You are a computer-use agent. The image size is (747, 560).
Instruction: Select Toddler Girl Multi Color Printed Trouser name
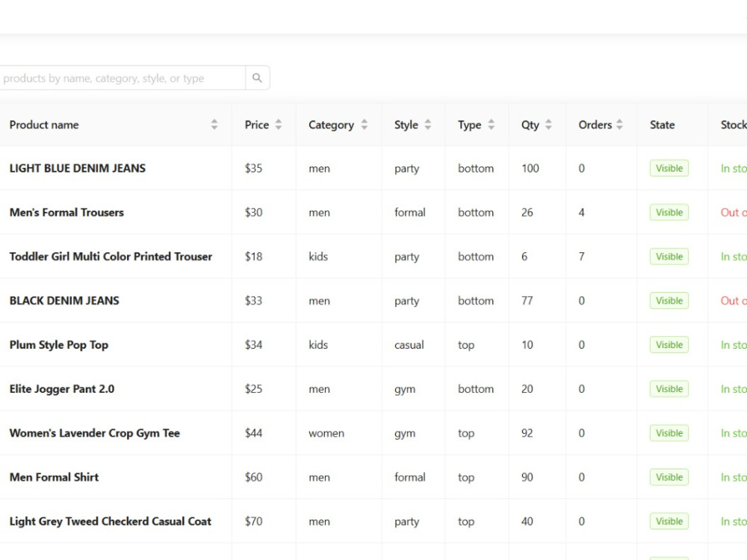[x=111, y=257]
